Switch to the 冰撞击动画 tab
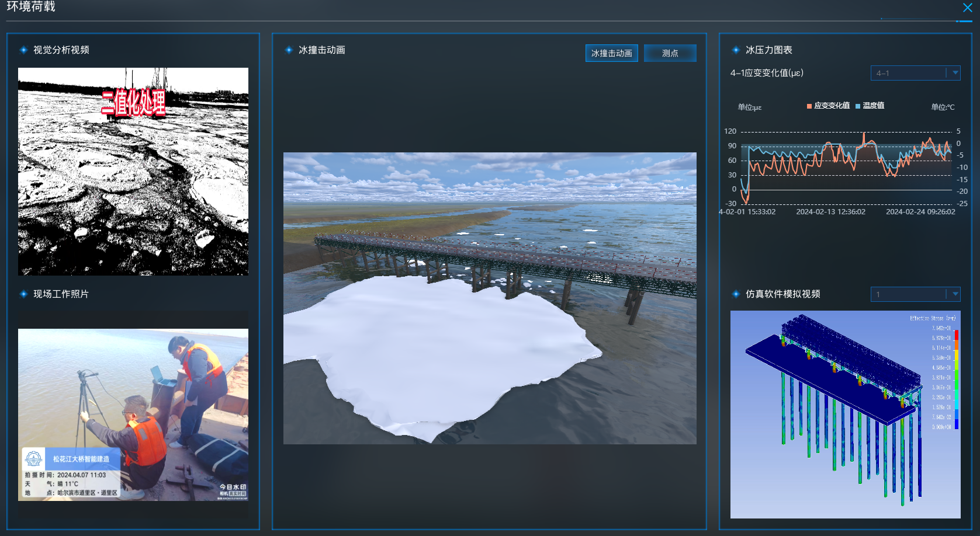The image size is (980, 536). tap(611, 53)
